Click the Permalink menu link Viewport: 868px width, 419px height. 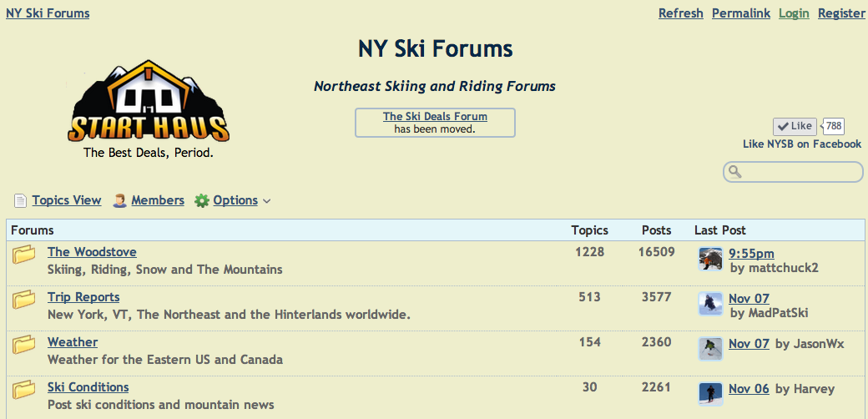pyautogui.click(x=741, y=13)
